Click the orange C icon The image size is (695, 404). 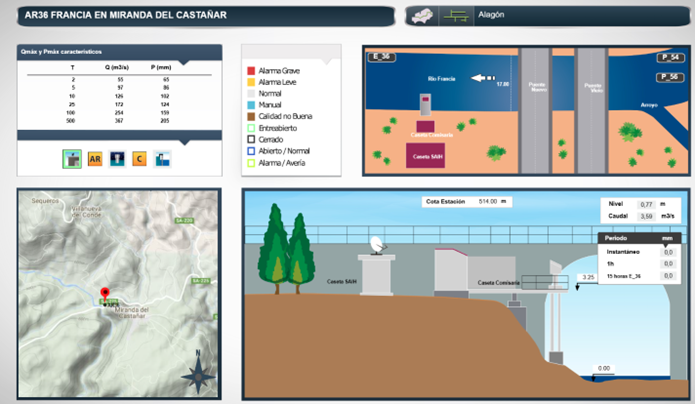(140, 159)
